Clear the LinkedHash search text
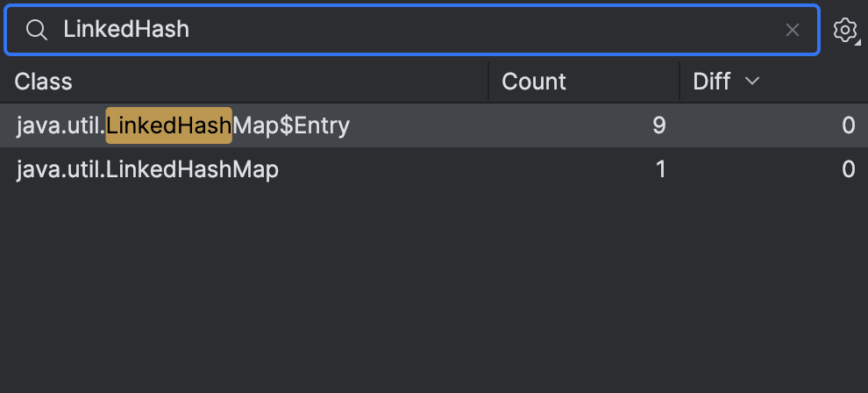The width and height of the screenshot is (868, 393). (x=792, y=30)
